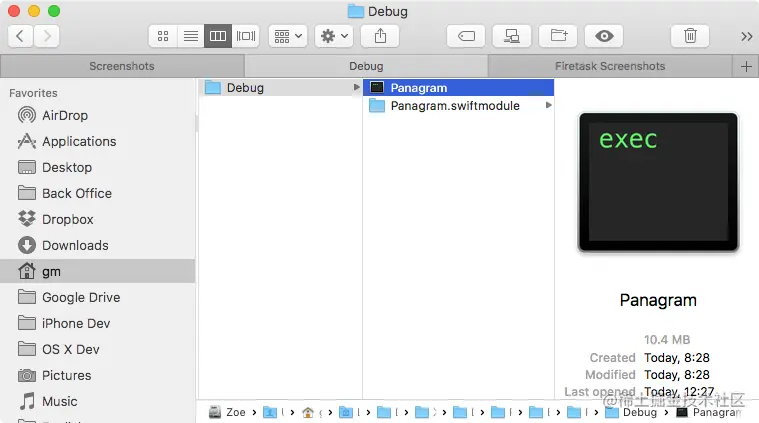Image resolution: width=759 pixels, height=423 pixels.
Task: Expand Debug folder disclosure arrow
Action: 356,88
